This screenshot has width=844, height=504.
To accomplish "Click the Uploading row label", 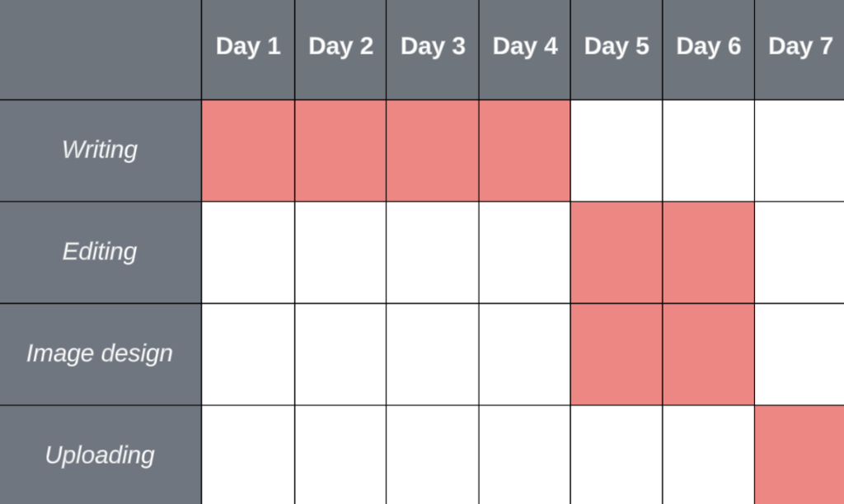I will [x=100, y=455].
